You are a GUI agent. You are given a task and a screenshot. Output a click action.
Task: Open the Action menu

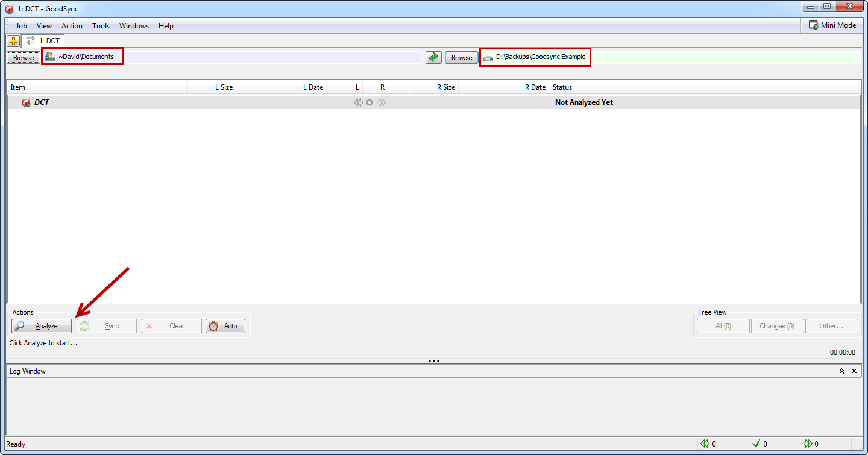coord(72,26)
